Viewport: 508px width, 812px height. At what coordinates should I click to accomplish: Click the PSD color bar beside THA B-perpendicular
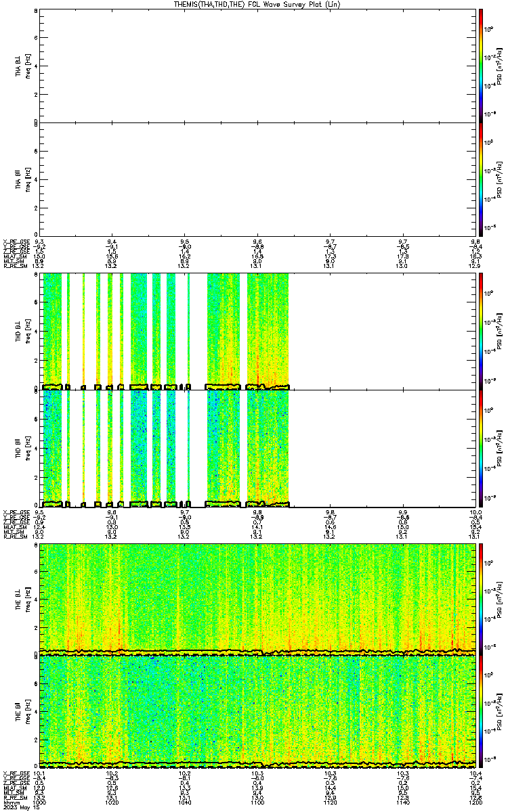tap(481, 65)
